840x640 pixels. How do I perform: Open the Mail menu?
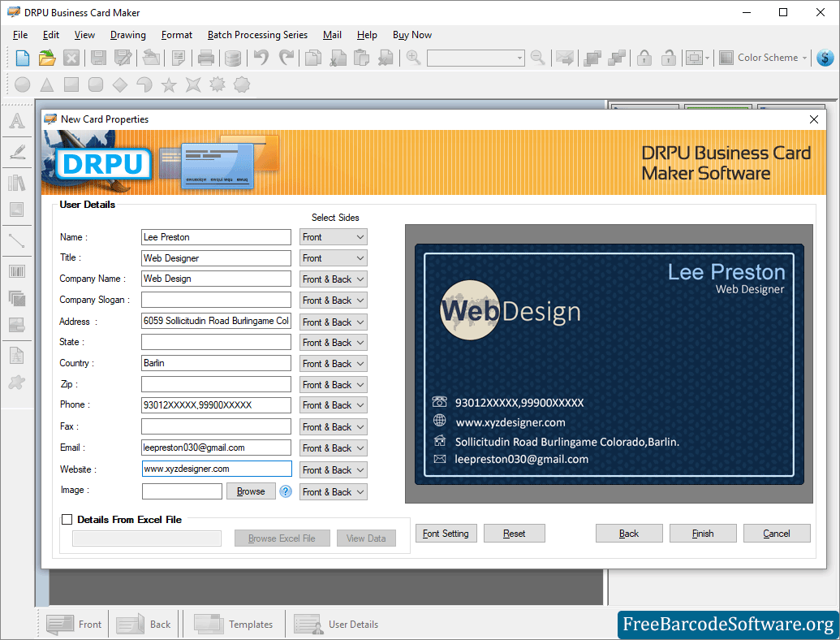(332, 35)
